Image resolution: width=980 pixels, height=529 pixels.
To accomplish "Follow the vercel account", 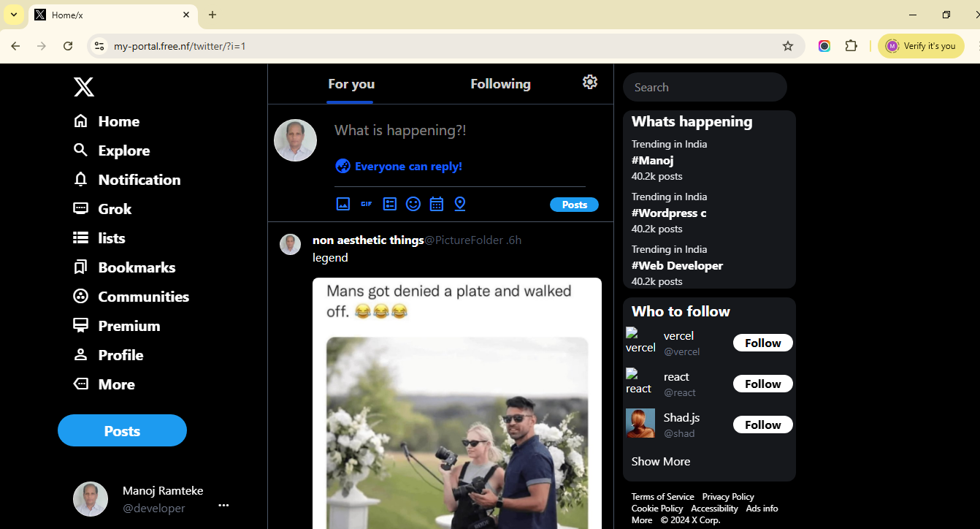I will 762,343.
